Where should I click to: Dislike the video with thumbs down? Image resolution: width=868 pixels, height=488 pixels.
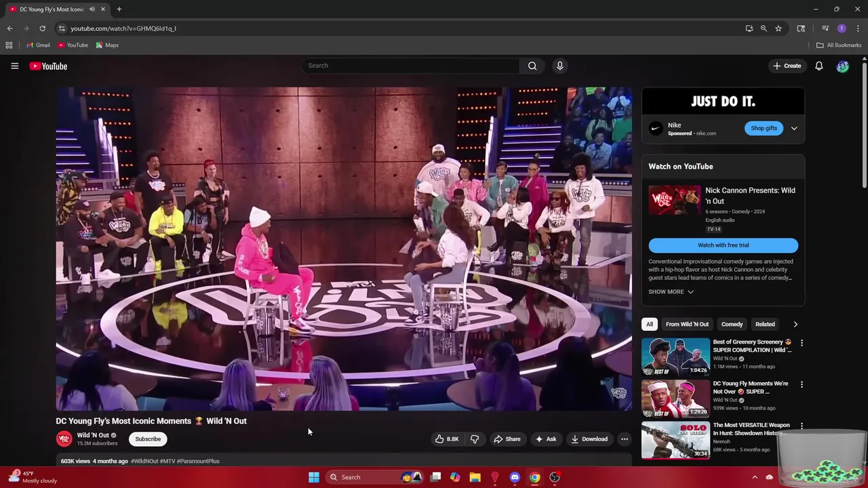pyautogui.click(x=474, y=439)
